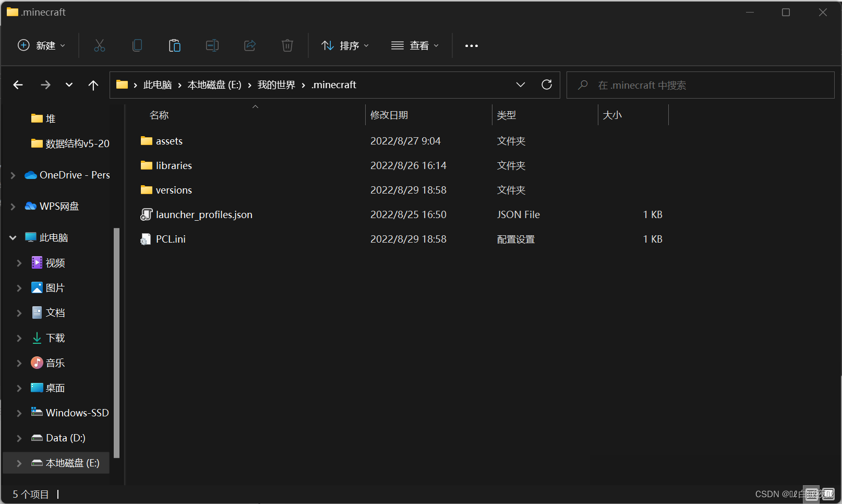This screenshot has width=842, height=504.
Task: Click the Share icon in toolbar
Action: pos(250,45)
